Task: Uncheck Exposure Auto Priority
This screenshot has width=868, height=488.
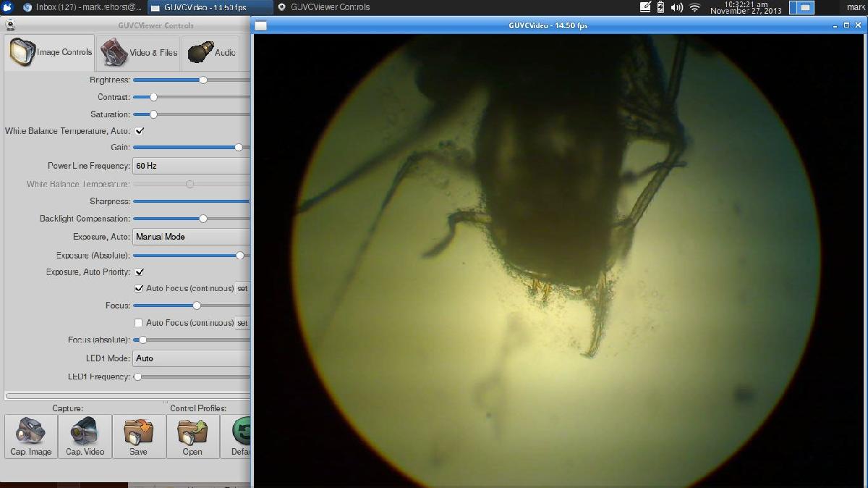Action: [138, 272]
